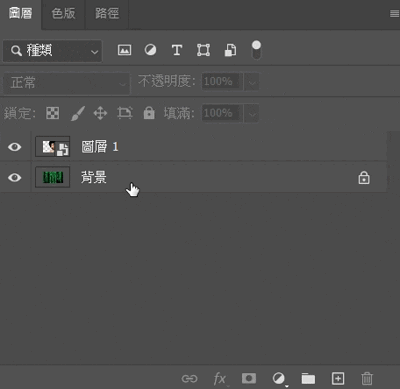The height and width of the screenshot is (389, 400).
Task: Switch to the 色版 (Channels) tab
Action: coord(63,14)
